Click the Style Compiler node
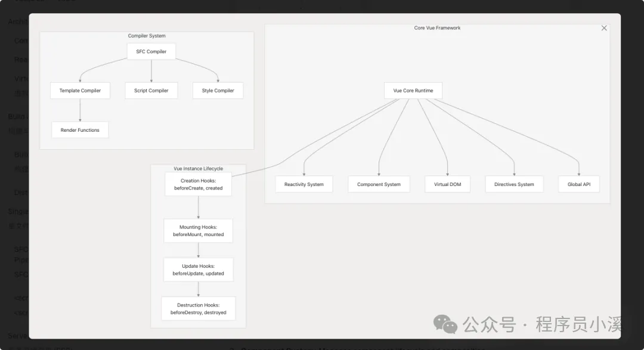The width and height of the screenshot is (644, 350). tap(218, 91)
